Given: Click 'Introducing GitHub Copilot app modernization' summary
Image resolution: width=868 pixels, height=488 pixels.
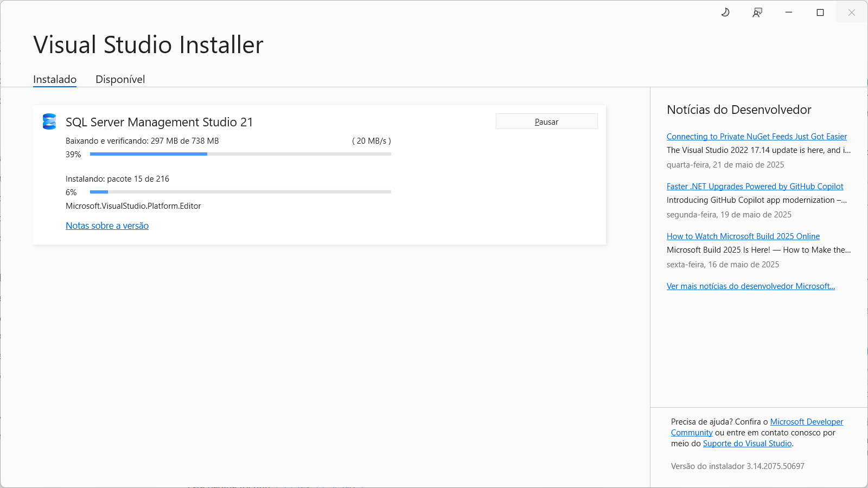Looking at the screenshot, I should pyautogui.click(x=757, y=200).
